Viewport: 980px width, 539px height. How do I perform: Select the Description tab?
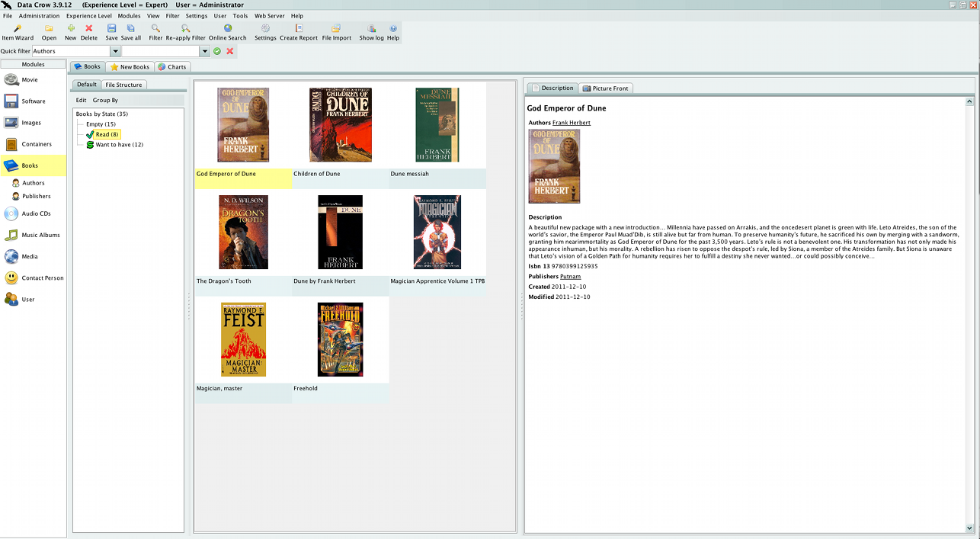pos(552,88)
